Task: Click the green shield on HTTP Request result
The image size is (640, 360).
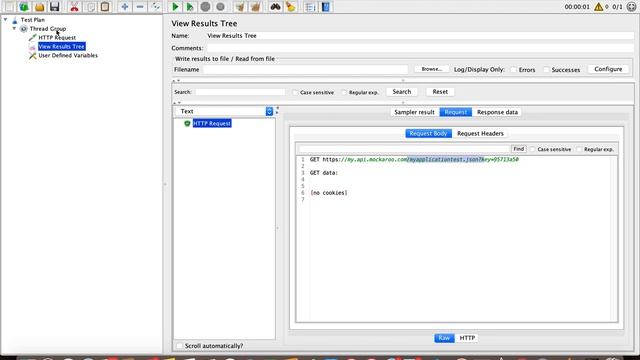Action: [187, 123]
